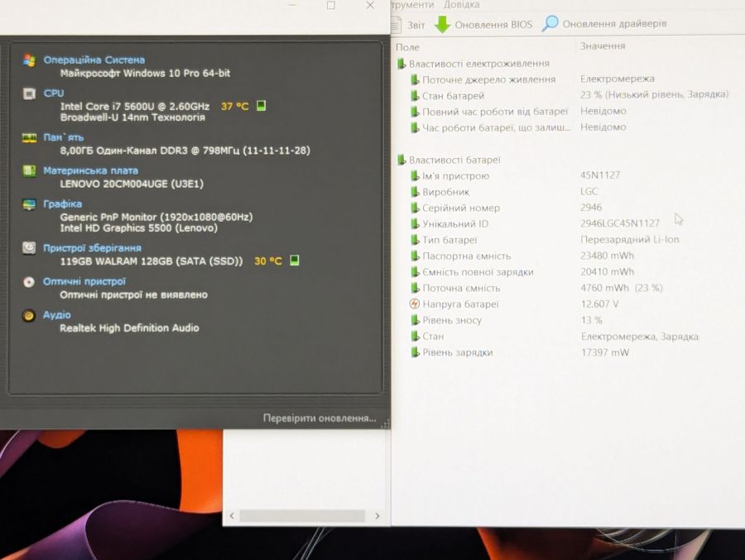Open the partially visible Інструменти menu
The width and height of the screenshot is (745, 560).
click(412, 5)
